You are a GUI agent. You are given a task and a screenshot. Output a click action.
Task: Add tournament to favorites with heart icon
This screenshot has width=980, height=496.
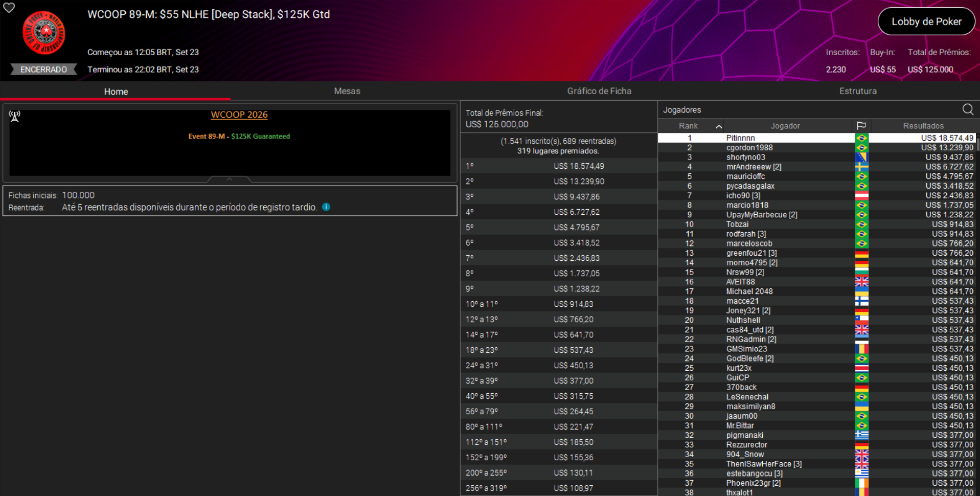coord(9,8)
